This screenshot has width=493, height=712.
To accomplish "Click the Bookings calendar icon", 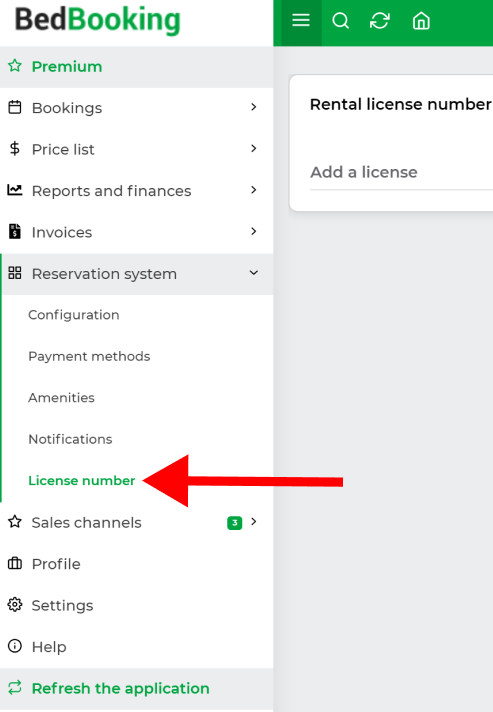I will click(x=15, y=107).
